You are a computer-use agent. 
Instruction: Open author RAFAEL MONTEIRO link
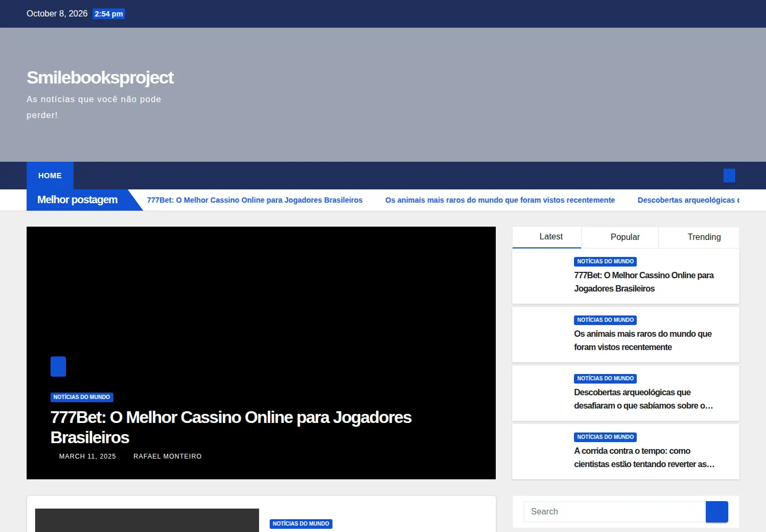pyautogui.click(x=168, y=456)
